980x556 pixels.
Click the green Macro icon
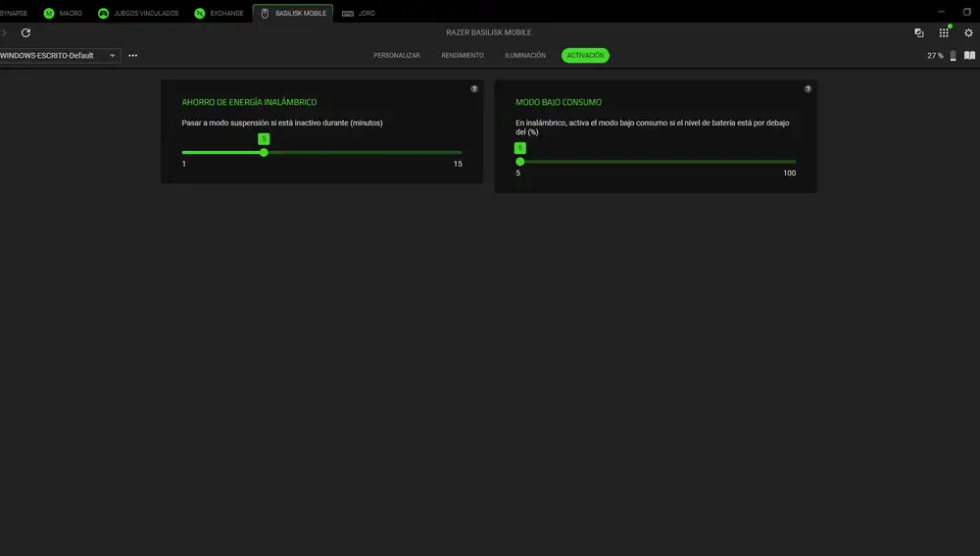49,13
